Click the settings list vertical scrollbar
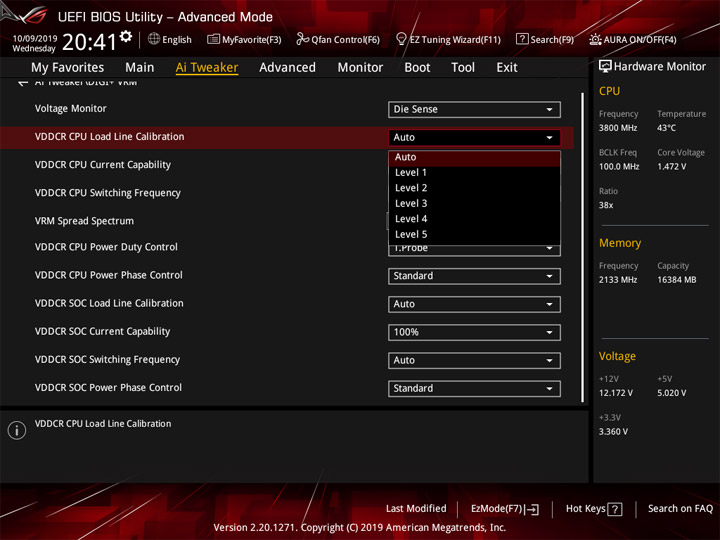 (x=582, y=248)
